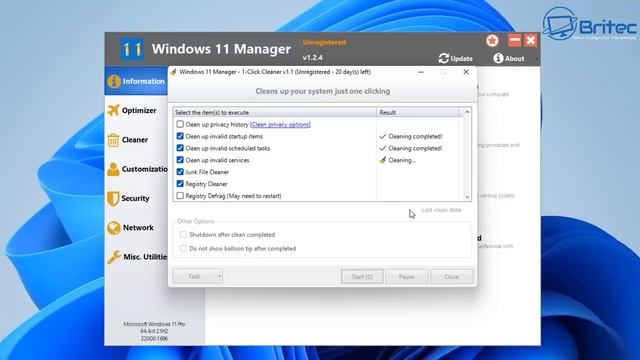Click 'Microsoft Windows 11 Pro' text in sidebar
Image resolution: width=640 pixels, height=360 pixels.
[154, 324]
